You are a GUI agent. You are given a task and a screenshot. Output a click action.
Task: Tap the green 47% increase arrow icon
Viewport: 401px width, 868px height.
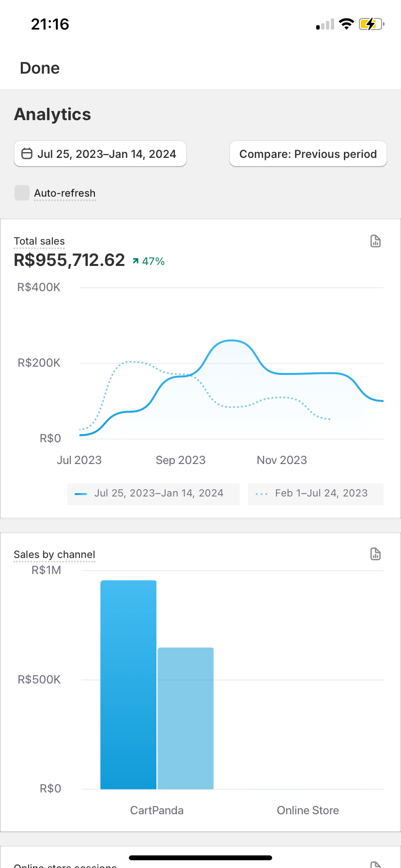pyautogui.click(x=136, y=262)
